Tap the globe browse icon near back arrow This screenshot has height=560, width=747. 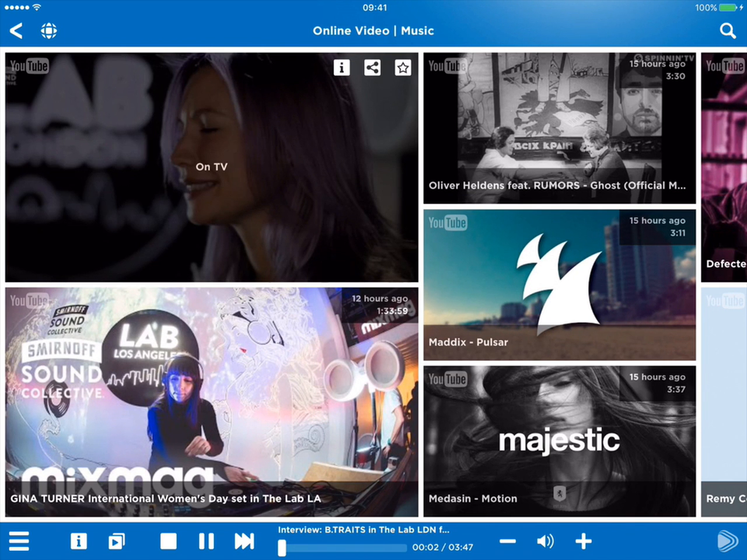(48, 30)
